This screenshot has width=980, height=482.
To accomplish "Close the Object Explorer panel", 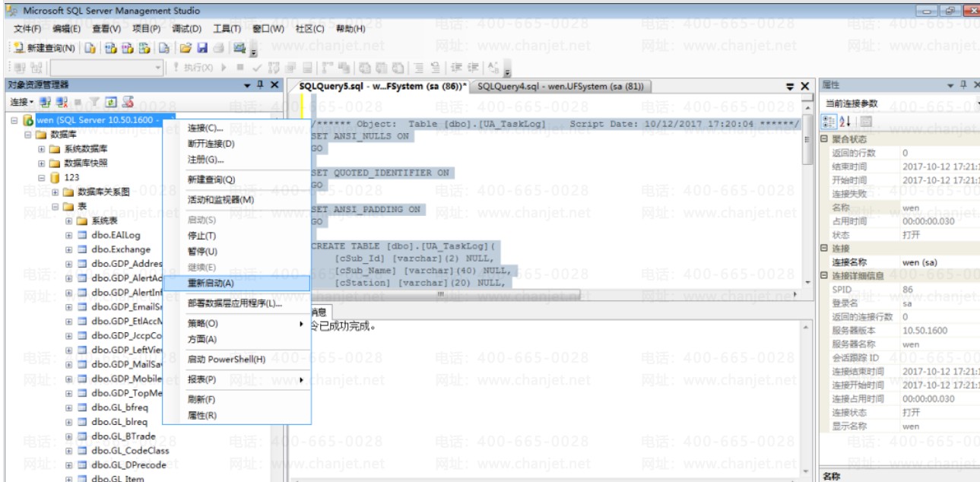I will click(x=274, y=85).
